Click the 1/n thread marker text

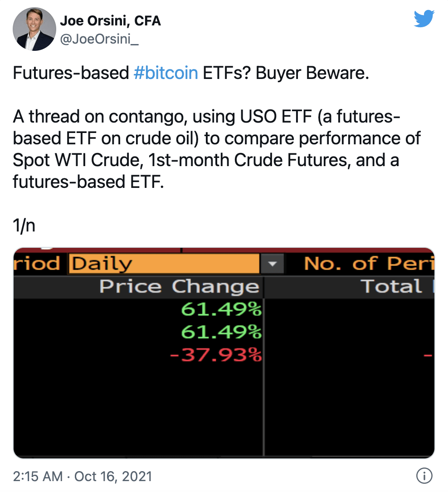pos(24,225)
